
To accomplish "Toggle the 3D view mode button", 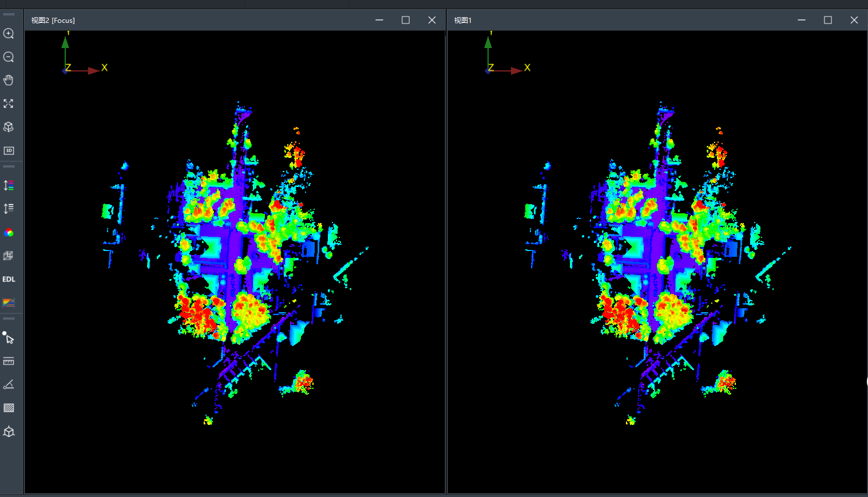I will (x=9, y=150).
